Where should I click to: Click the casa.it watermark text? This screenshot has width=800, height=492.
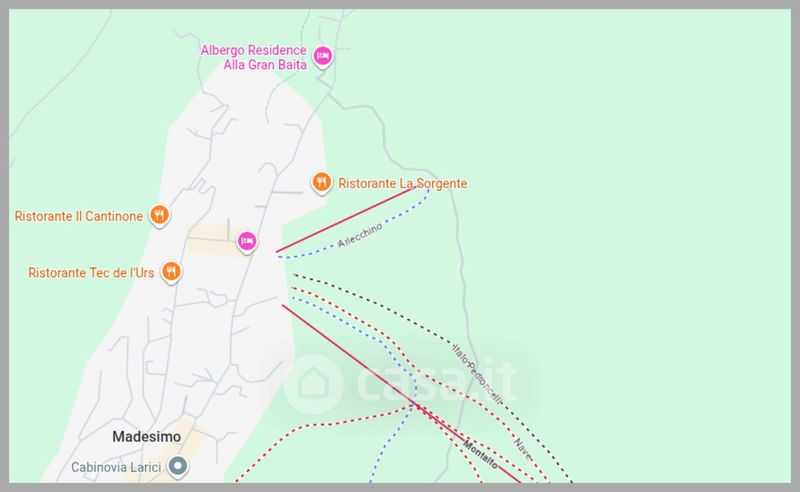point(432,382)
